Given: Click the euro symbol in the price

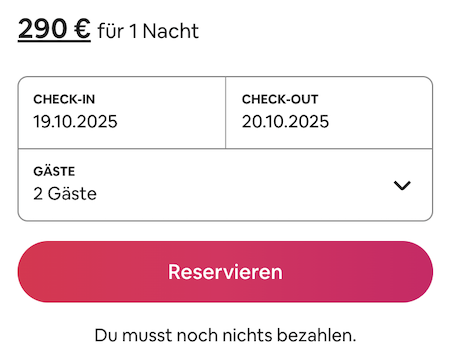Looking at the screenshot, I should coord(82,29).
